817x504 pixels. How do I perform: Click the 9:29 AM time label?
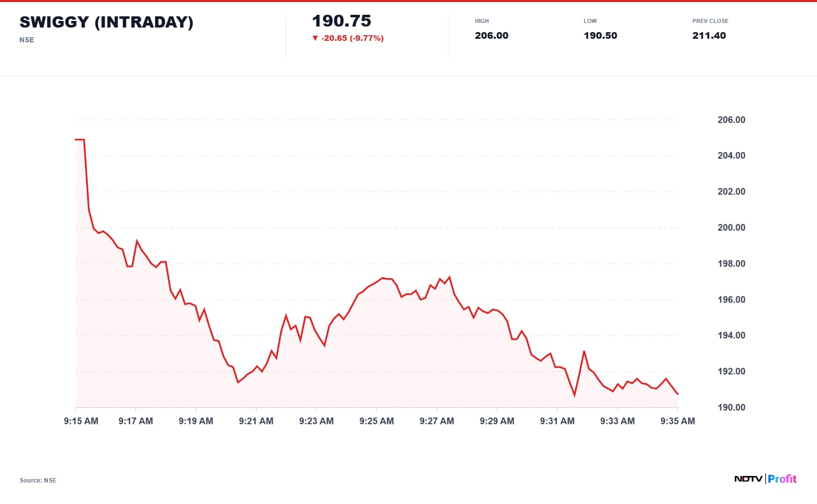point(497,421)
